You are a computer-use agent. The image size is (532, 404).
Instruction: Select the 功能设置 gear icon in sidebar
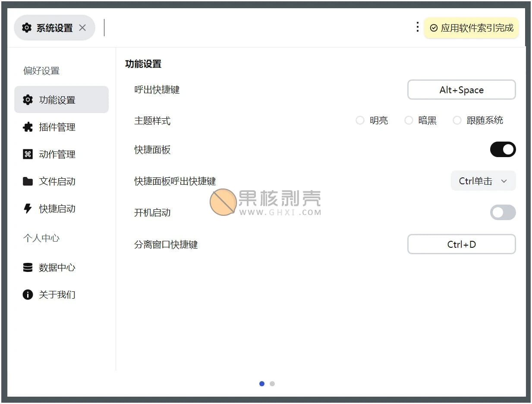coord(28,99)
